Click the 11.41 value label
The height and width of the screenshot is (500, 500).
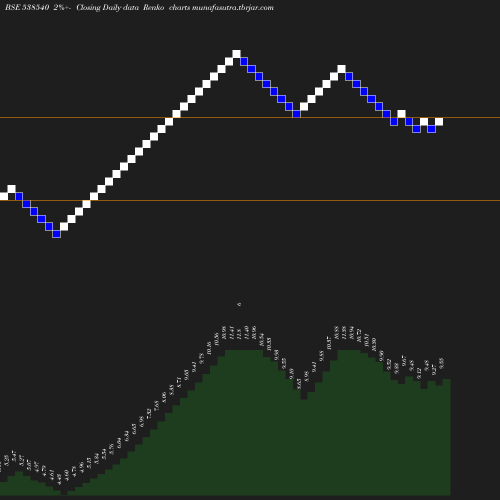click(x=232, y=333)
